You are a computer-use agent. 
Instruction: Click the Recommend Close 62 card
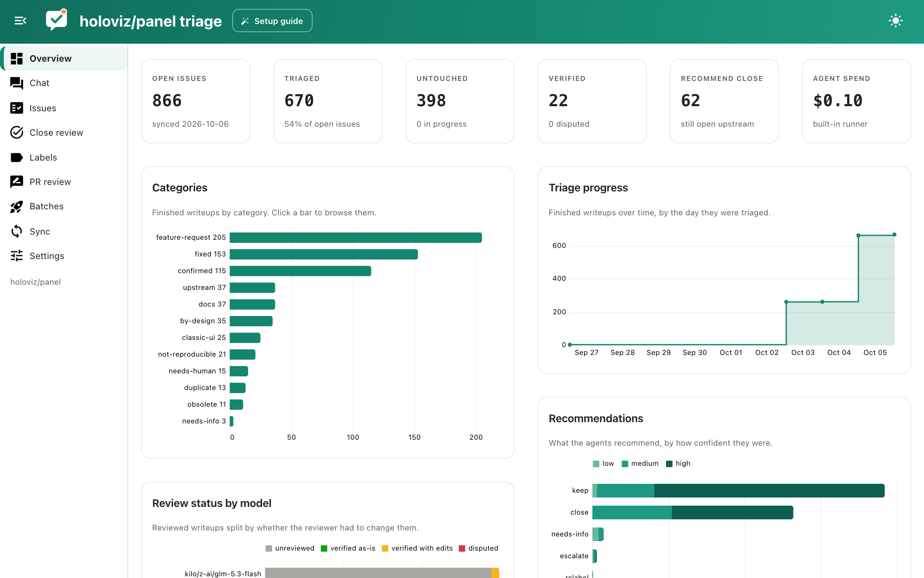(724, 101)
